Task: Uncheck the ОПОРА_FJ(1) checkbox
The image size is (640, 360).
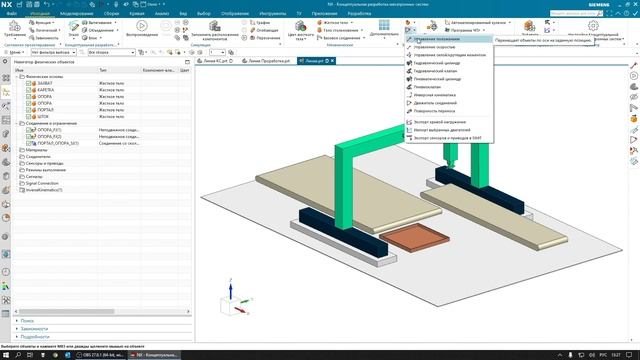Action: point(29,130)
